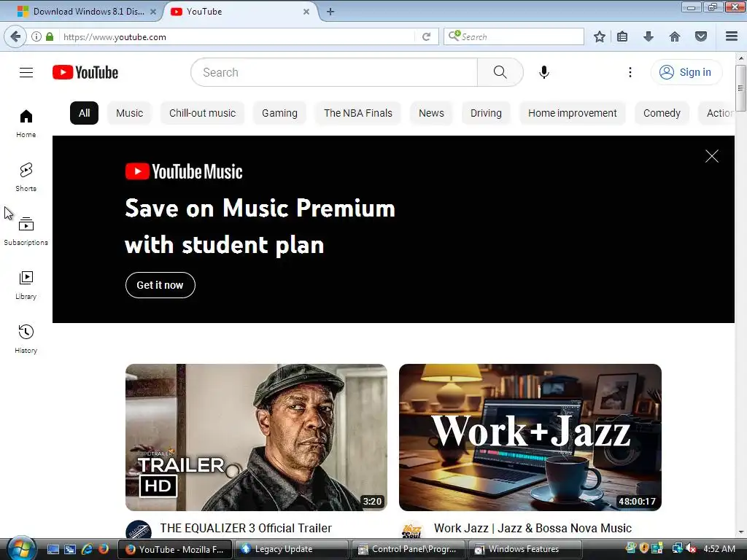Screen dimensions: 747x560
Task: Select the Chill-out music chip
Action: [x=203, y=113]
